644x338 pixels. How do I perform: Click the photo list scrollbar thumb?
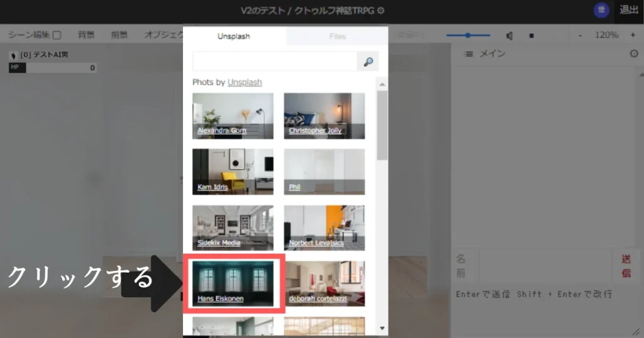pos(382,125)
